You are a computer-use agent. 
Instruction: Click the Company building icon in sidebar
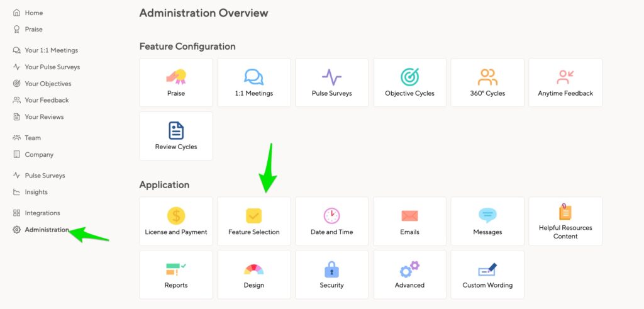click(x=16, y=155)
